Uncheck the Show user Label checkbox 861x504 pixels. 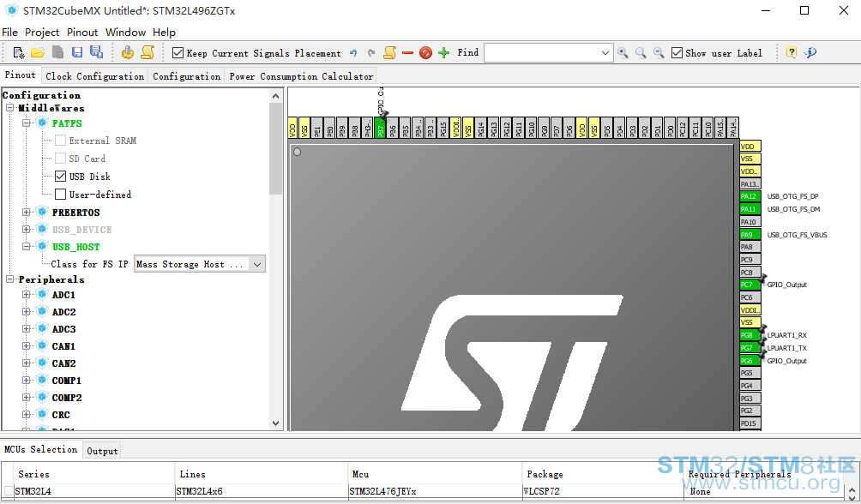tap(677, 52)
